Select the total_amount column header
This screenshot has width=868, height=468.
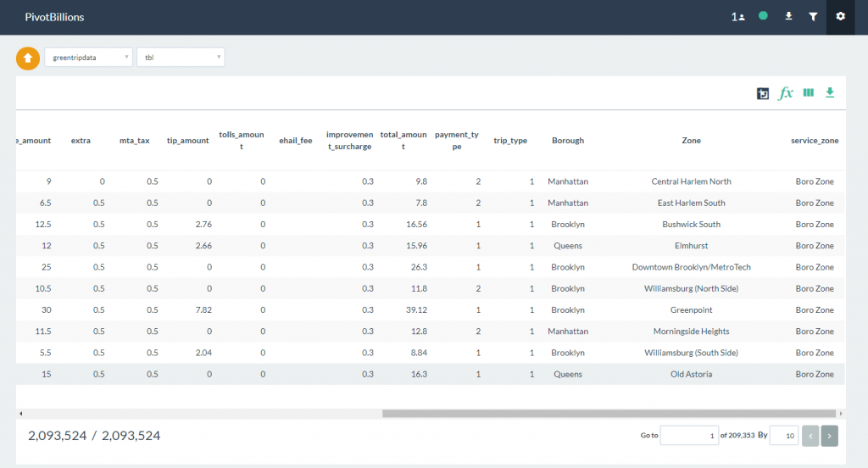click(403, 141)
